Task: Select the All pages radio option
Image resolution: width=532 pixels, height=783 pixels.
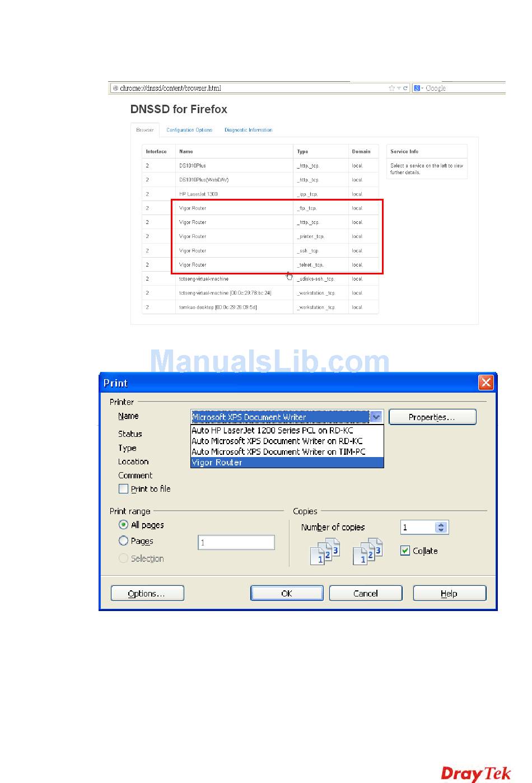Action: [x=124, y=525]
